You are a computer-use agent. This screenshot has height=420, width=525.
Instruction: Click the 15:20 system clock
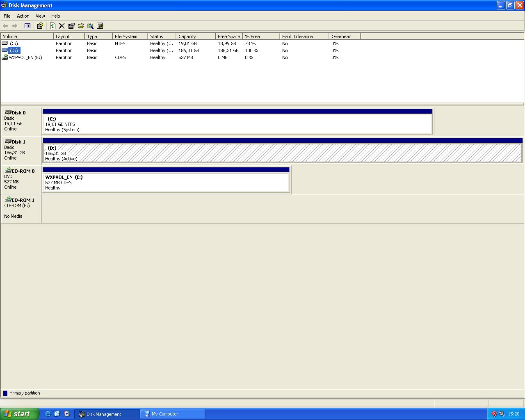pos(514,414)
